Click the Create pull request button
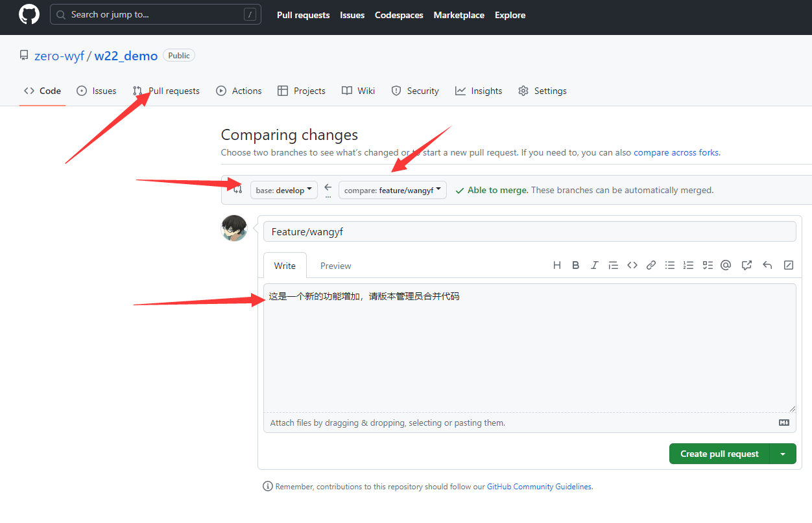Image resolution: width=812 pixels, height=523 pixels. pos(719,454)
